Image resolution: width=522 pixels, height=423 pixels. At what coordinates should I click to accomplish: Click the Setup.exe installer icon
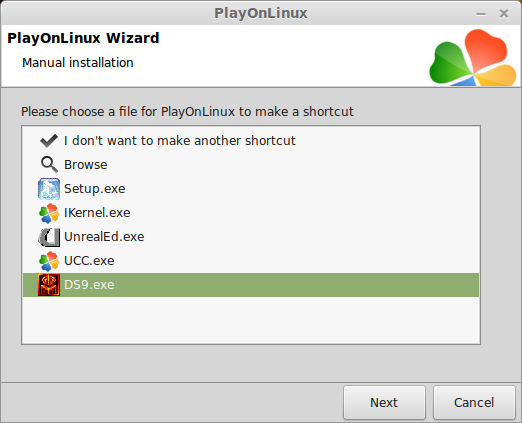click(49, 189)
